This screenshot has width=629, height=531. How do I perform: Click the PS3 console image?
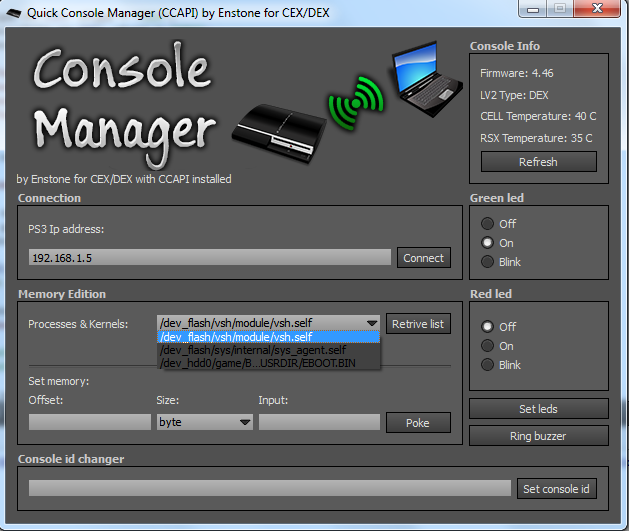[x=279, y=134]
